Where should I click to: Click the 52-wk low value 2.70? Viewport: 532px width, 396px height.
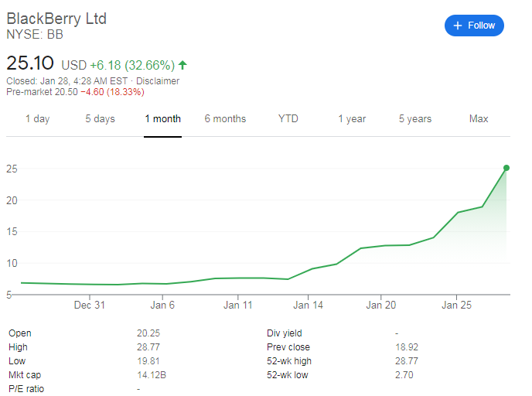click(404, 375)
